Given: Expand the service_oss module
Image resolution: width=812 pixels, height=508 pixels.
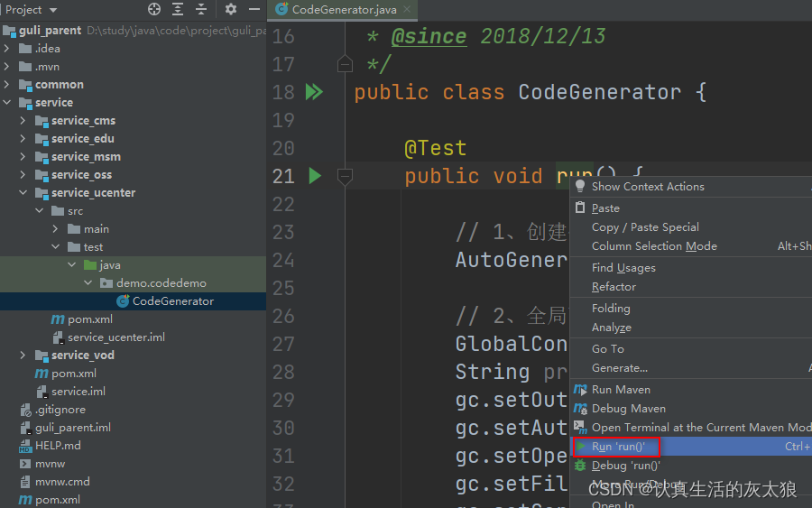Looking at the screenshot, I should pyautogui.click(x=23, y=174).
